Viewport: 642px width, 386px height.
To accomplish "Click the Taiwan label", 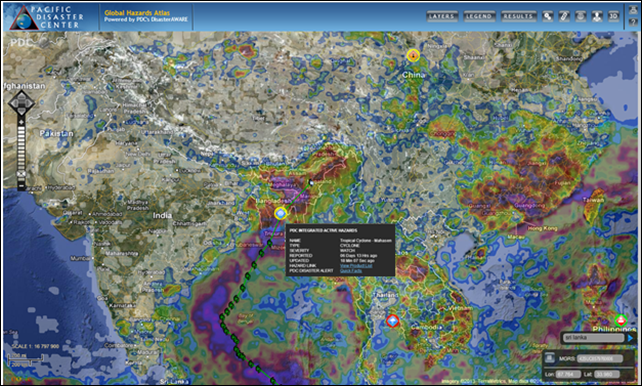I will pos(594,200).
